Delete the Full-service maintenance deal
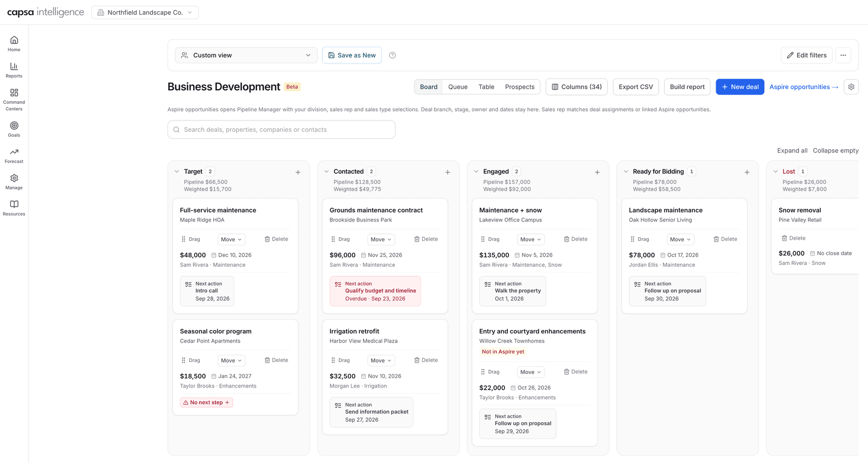Image resolution: width=868 pixels, height=463 pixels. pyautogui.click(x=276, y=239)
